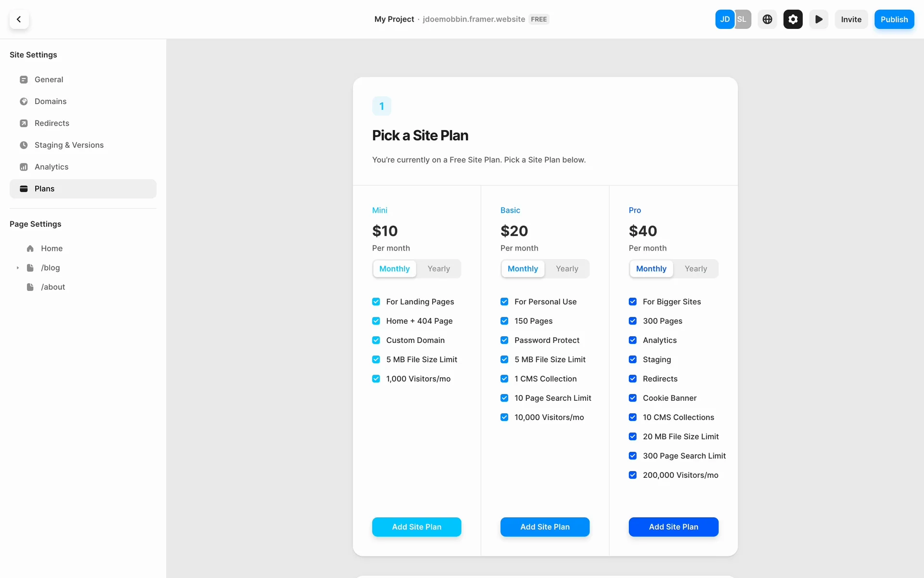Click the back arrow icon
The width and height of the screenshot is (924, 578).
click(19, 19)
